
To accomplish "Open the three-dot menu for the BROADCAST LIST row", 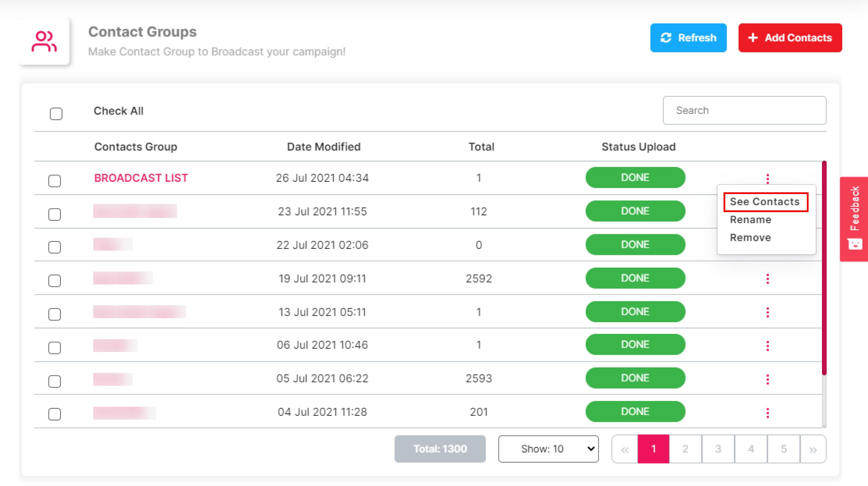I will pos(767,179).
